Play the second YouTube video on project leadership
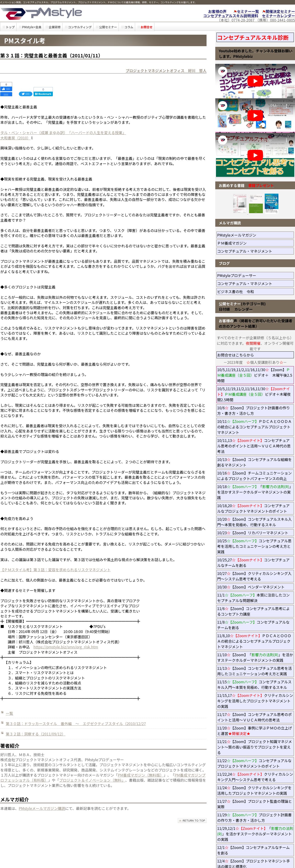The image size is (295, 868). click(x=255, y=115)
